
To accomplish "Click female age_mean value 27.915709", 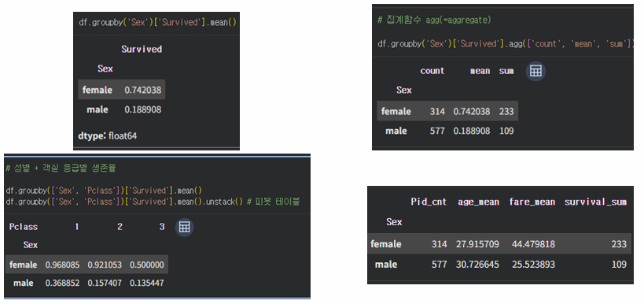I will coord(477,244).
